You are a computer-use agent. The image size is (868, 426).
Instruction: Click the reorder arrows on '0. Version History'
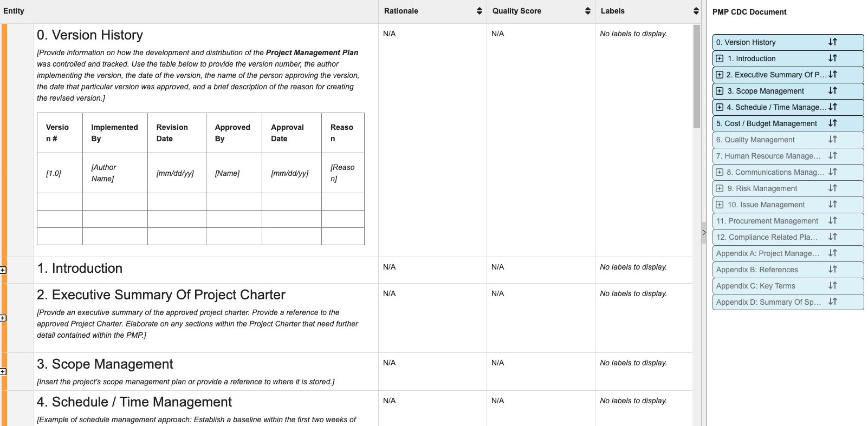coord(833,42)
